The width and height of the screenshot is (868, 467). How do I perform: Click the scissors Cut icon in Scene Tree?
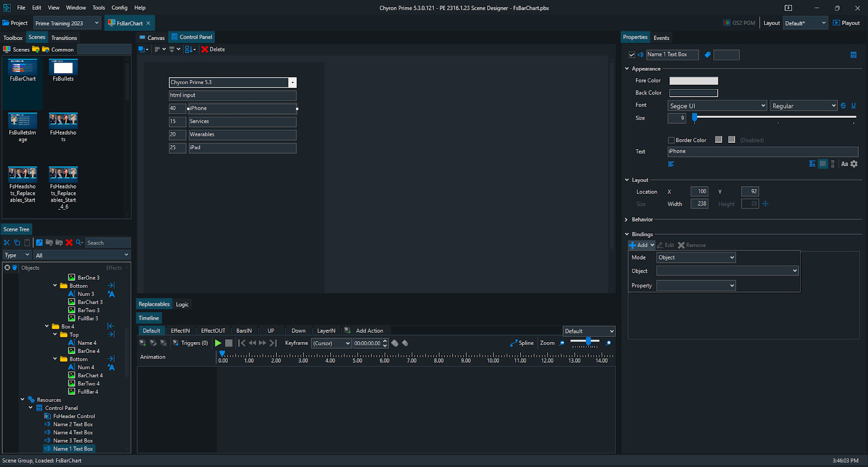pos(7,243)
